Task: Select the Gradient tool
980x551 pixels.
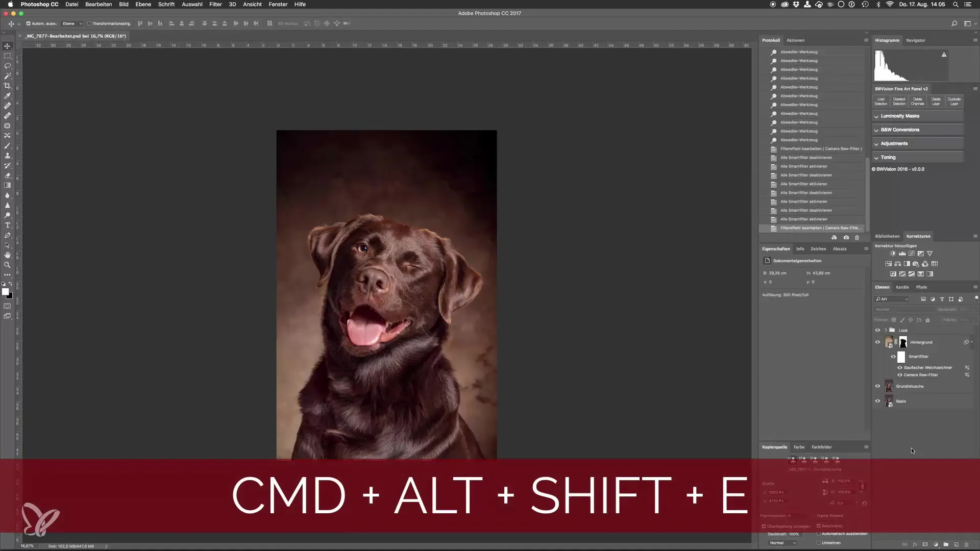Action: pos(7,185)
